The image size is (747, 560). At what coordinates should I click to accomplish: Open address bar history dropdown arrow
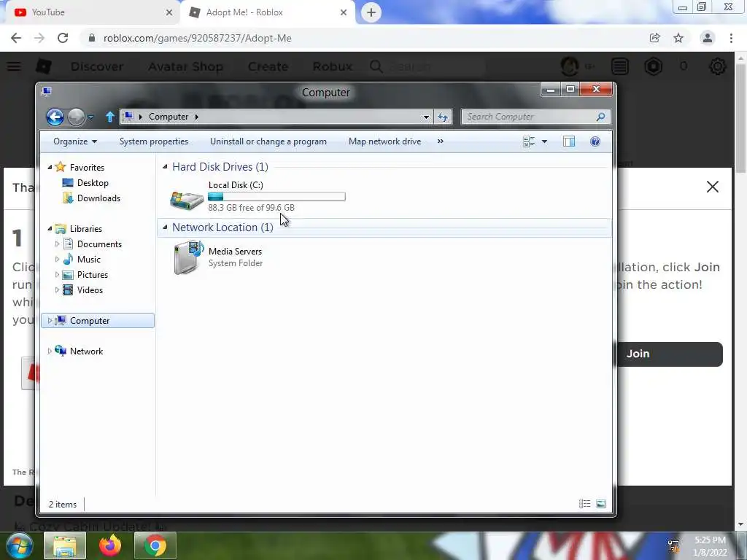click(426, 117)
